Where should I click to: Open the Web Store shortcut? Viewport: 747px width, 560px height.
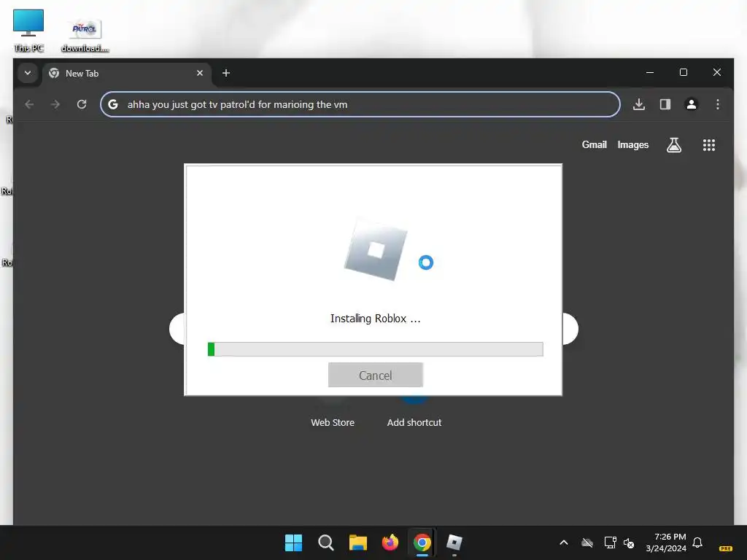click(333, 422)
